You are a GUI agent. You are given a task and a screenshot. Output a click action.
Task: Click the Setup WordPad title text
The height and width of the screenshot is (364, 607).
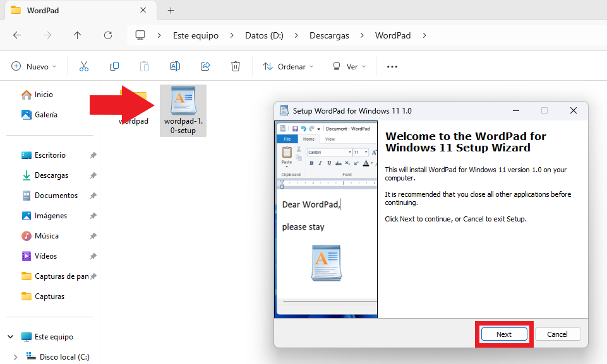[352, 110]
